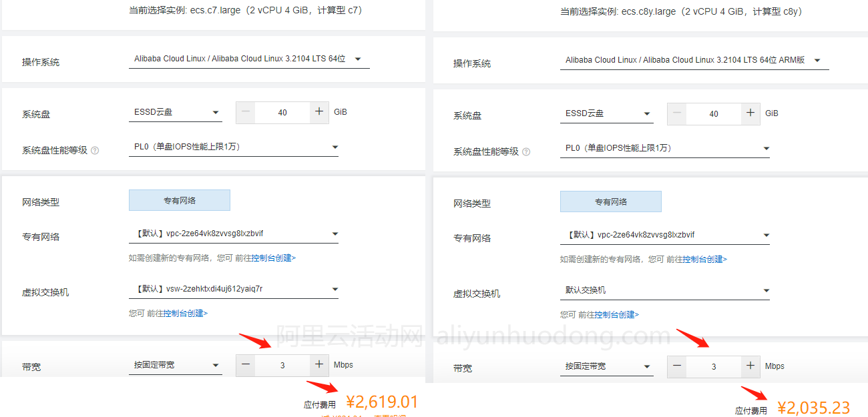Image resolution: width=868 pixels, height=417 pixels.
Task: Open right 专有网络 vpc dropdown
Action: [x=665, y=236]
